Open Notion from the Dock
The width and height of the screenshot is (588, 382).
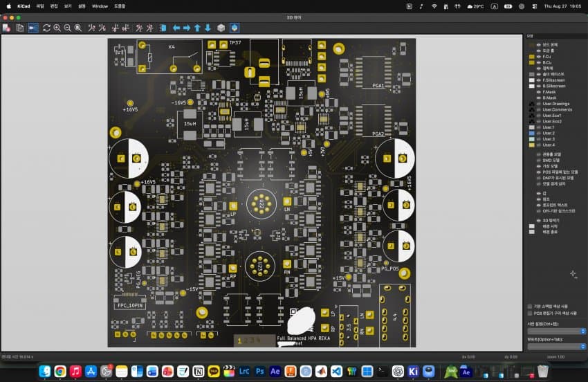[x=198, y=371]
